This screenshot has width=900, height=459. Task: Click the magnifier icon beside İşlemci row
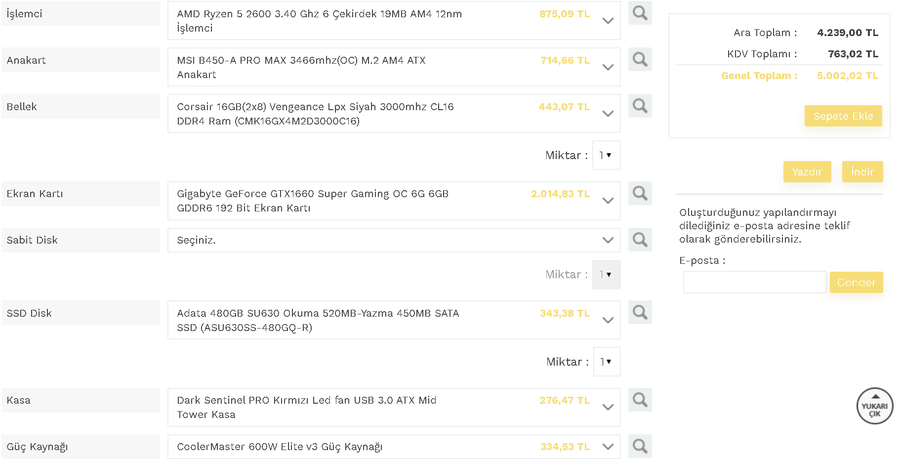640,14
